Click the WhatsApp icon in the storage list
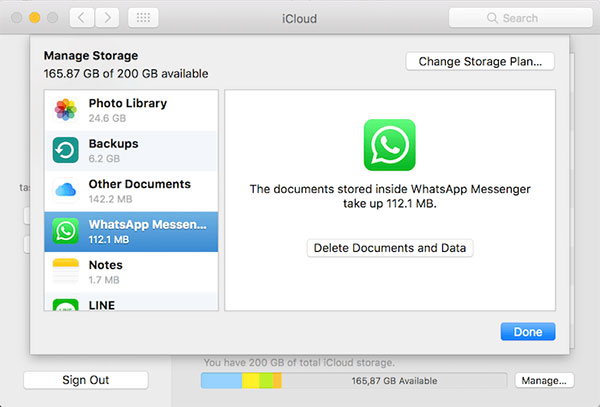This screenshot has height=407, width=600. tap(65, 231)
